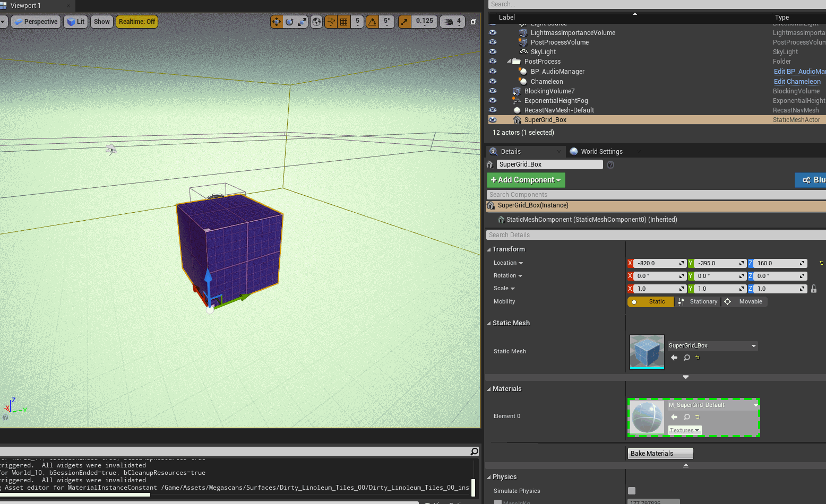Viewport: 826px width, 504px height.
Task: Toggle visibility of PostProcessVolume
Action: tap(493, 42)
